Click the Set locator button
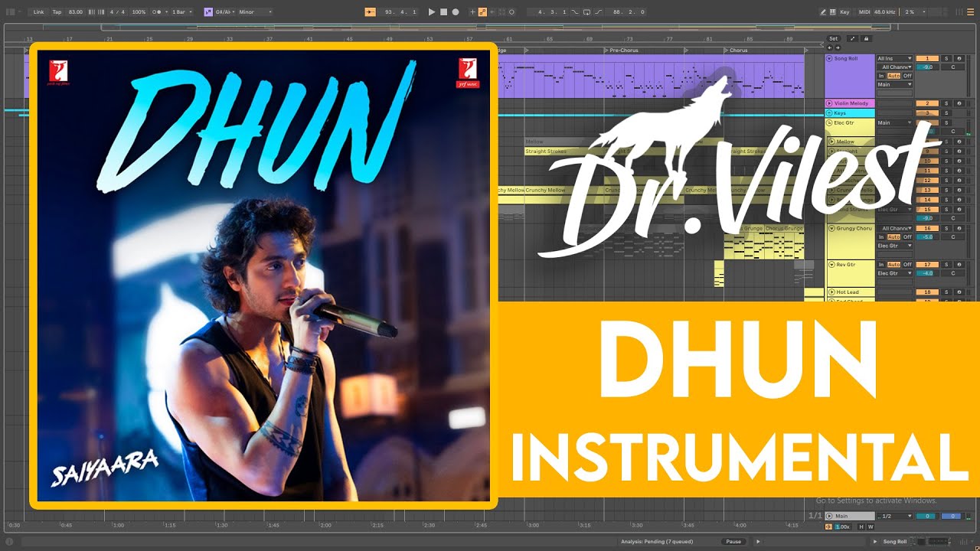Image resolution: width=980 pixels, height=551 pixels. [834, 39]
